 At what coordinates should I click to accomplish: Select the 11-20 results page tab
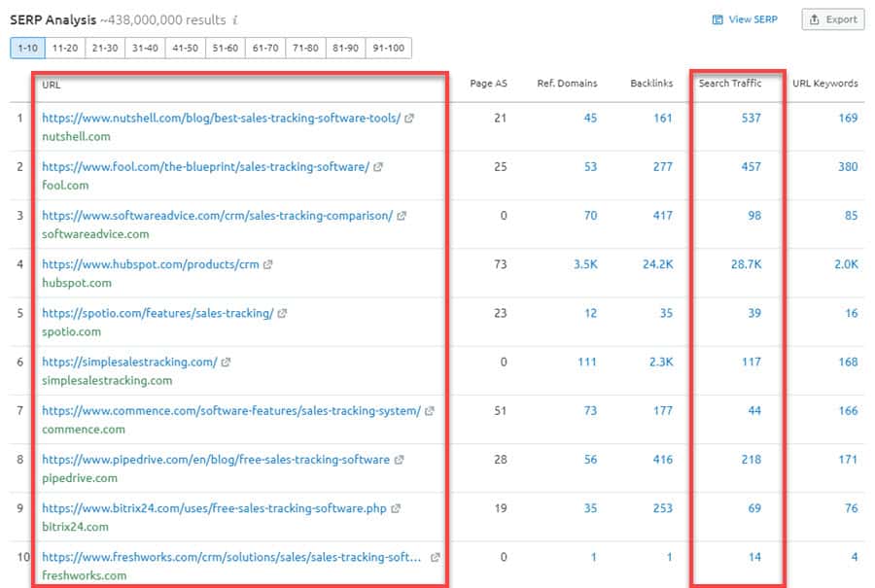pos(65,48)
